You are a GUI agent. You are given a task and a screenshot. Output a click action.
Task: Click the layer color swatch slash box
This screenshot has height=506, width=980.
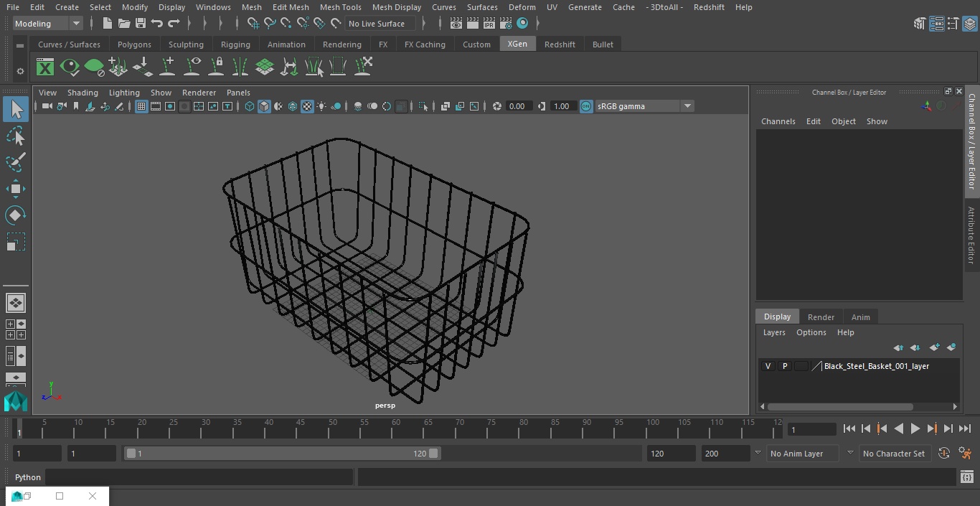coord(816,366)
